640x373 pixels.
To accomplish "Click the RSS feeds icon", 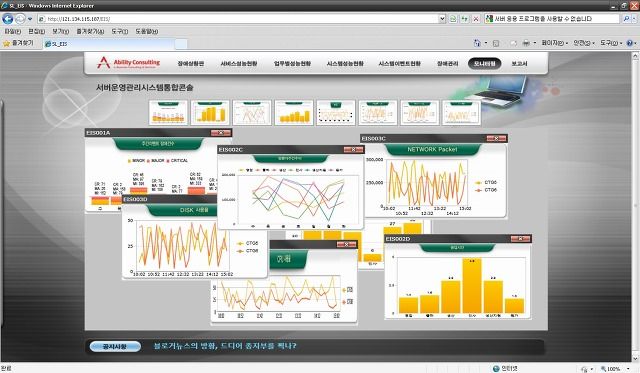I will pos(496,43).
